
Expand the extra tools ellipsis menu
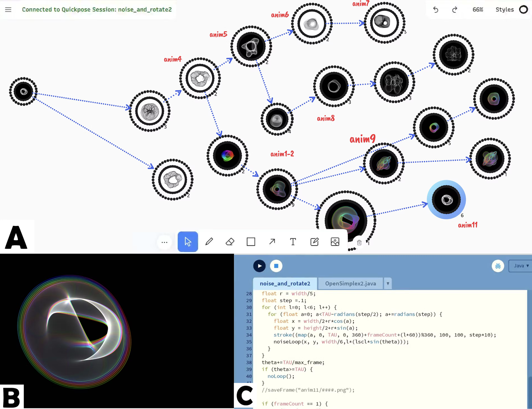[x=165, y=242]
